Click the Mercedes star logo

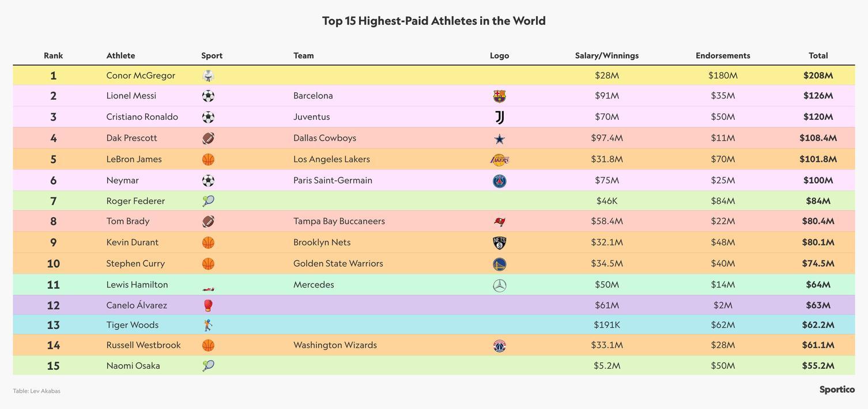499,286
